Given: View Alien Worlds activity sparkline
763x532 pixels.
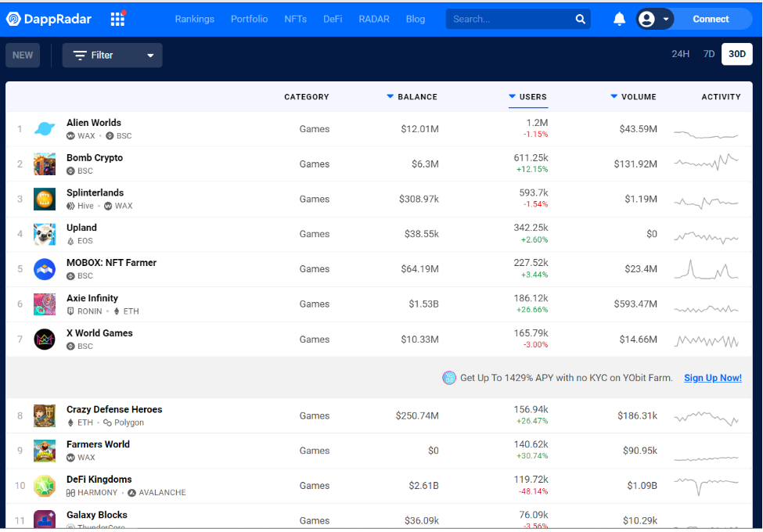Looking at the screenshot, I should (706, 134).
